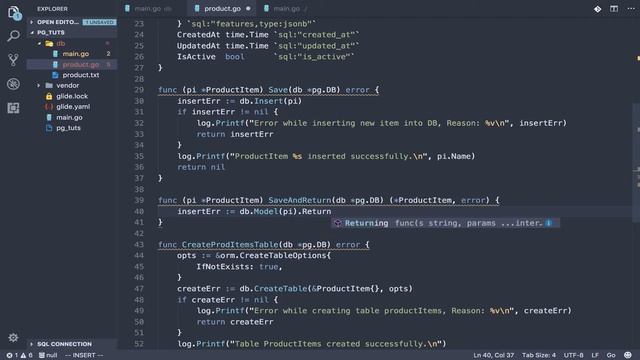The width and height of the screenshot is (640, 360).
Task: Select the Go language mode
Action: pos(611,355)
